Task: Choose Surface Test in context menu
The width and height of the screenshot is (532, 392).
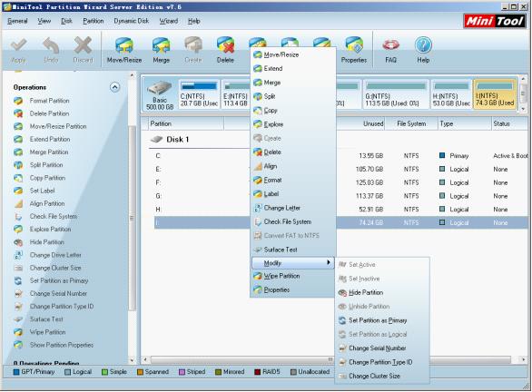Action: point(292,250)
